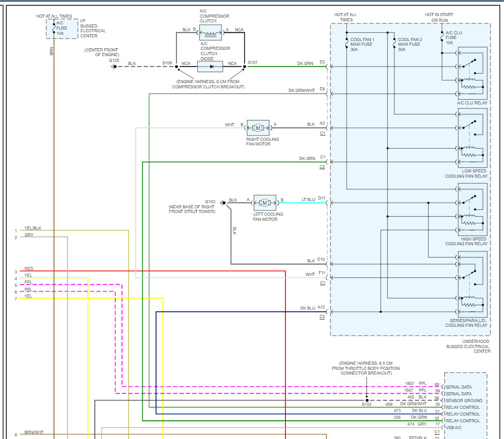Click the C2 connector label under A10
Screen dimensions: 504x439
(322, 317)
